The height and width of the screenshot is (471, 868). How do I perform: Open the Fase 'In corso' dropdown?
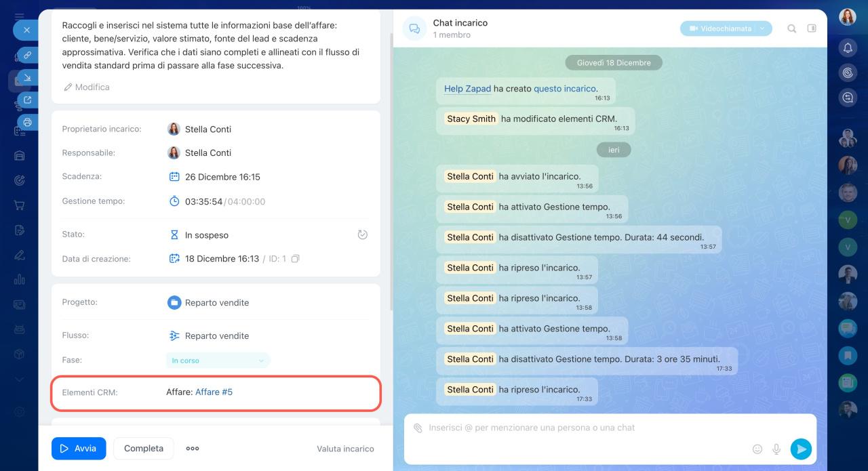[218, 361]
